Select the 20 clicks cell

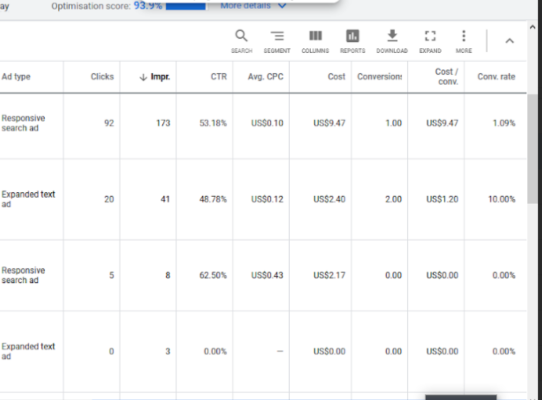point(109,199)
